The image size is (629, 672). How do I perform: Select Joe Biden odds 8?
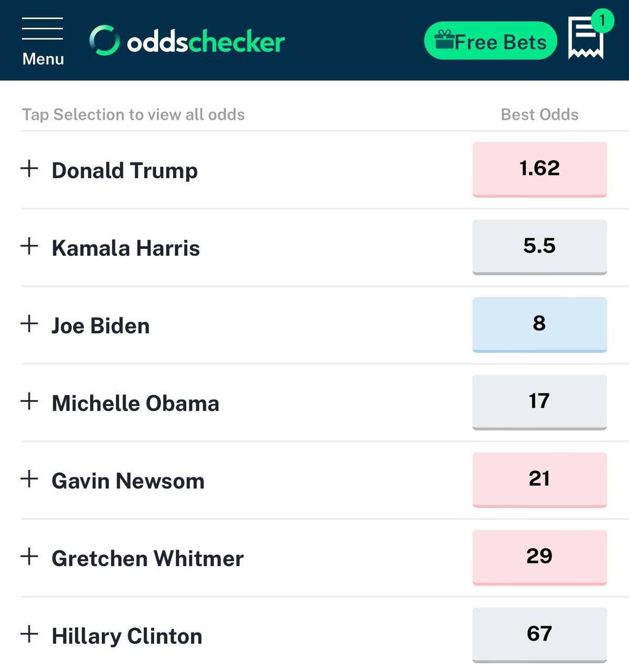click(x=539, y=324)
